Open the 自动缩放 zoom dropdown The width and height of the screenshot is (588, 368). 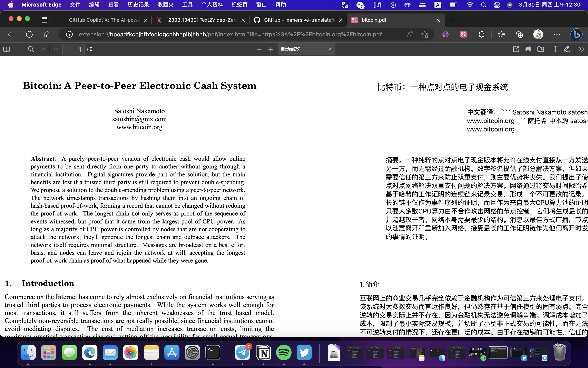306,49
